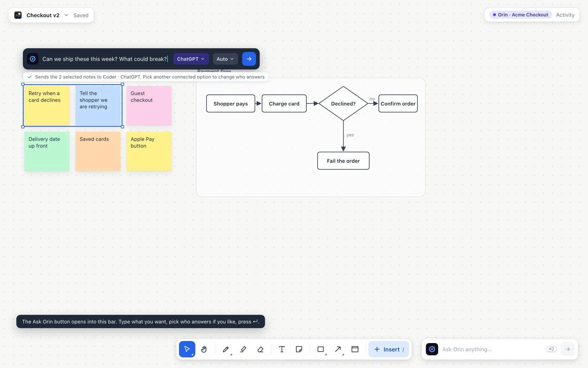Select the orange Saved cards note

(98, 151)
